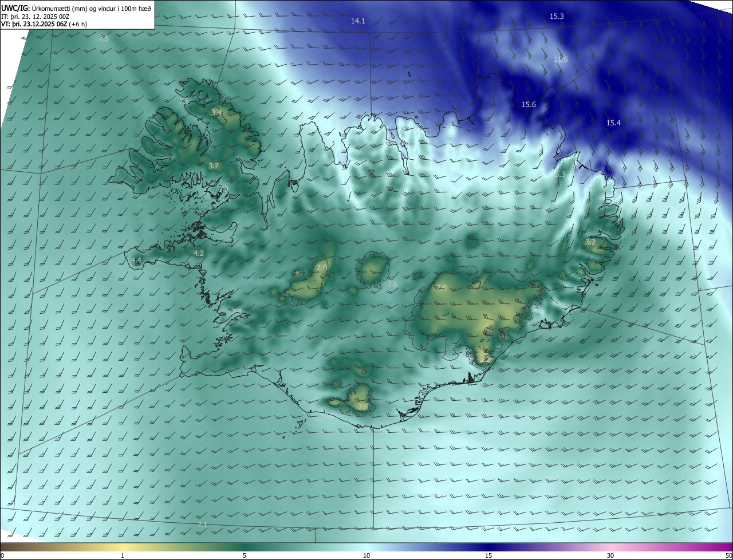Click the 15.4 value label

pos(613,123)
